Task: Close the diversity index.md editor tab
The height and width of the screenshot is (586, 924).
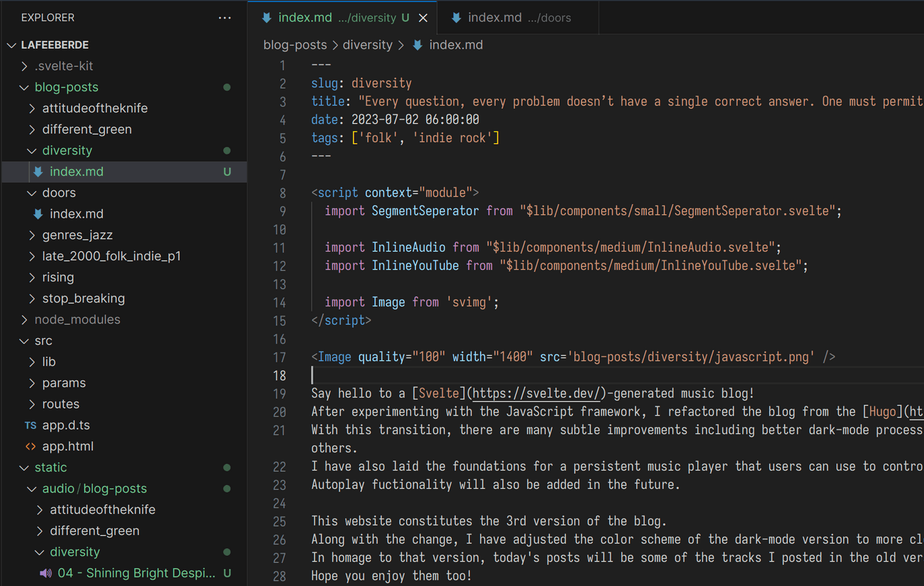Action: (x=423, y=18)
